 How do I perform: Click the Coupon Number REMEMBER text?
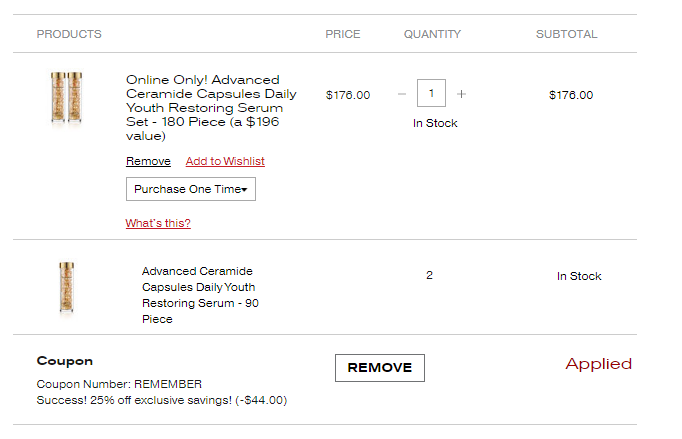(x=119, y=384)
